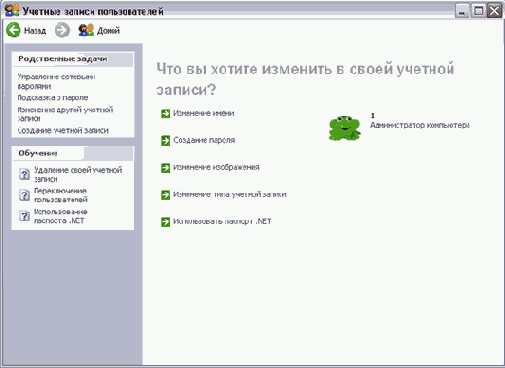The height and width of the screenshot is (368, 505).
Task: Open Использование паспорта .NET help topic
Action: (61, 216)
